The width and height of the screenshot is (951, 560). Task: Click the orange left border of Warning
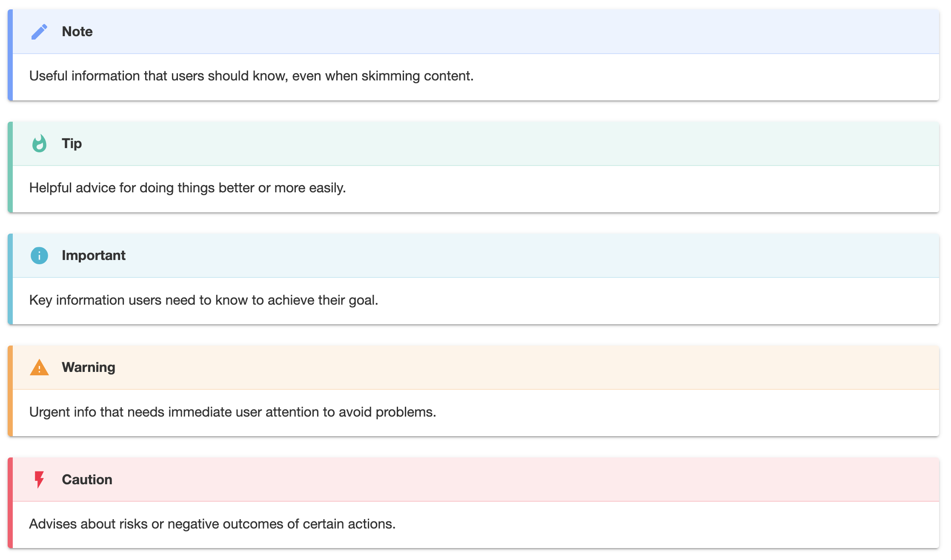[x=10, y=391]
